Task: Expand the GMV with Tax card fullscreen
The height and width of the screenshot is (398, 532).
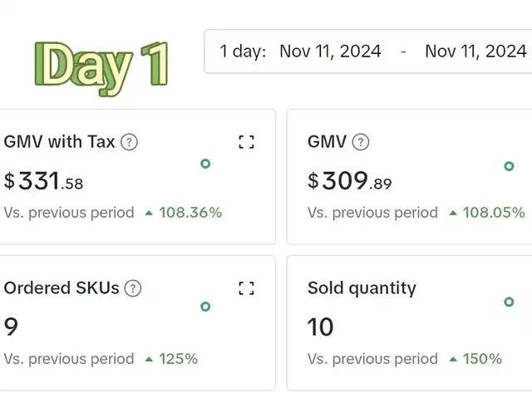Action: pos(246,142)
